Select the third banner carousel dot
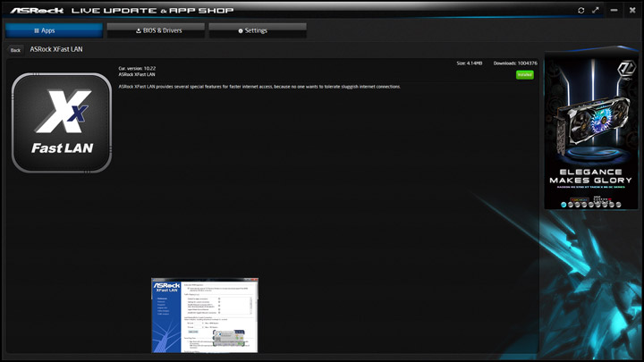 578,205
